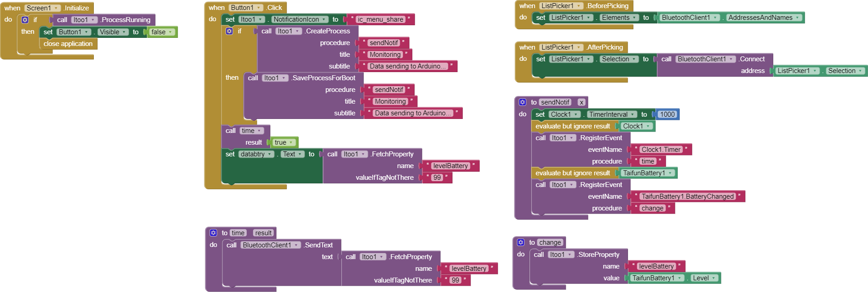The image size is (868, 292).
Task: Open the AddressesAndNames property dropdown
Action: click(764, 18)
